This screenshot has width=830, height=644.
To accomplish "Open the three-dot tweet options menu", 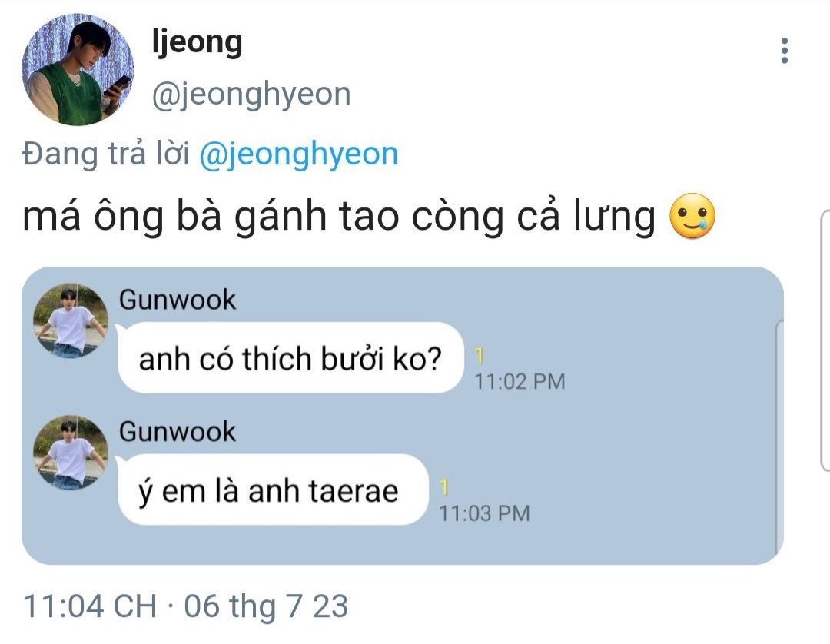I will pos(785,51).
